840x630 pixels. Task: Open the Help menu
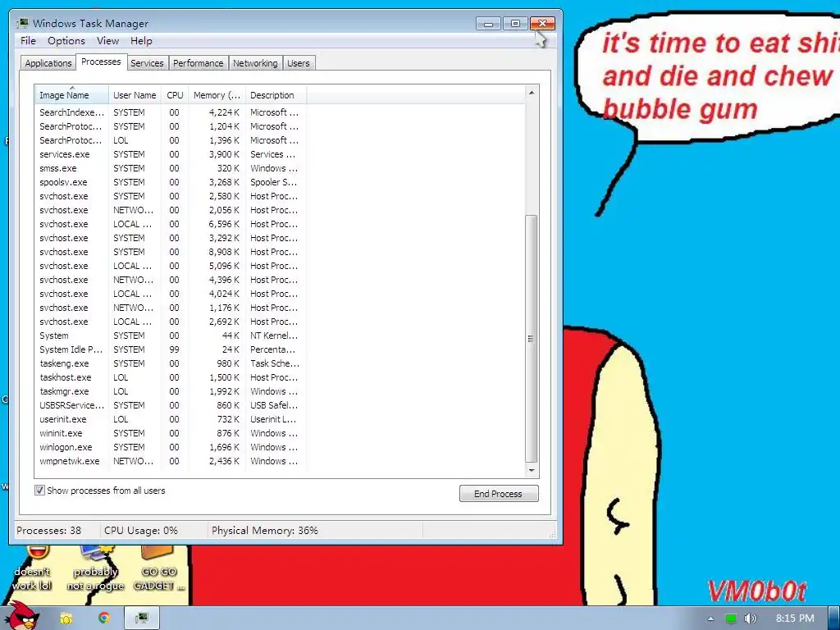pyautogui.click(x=141, y=41)
